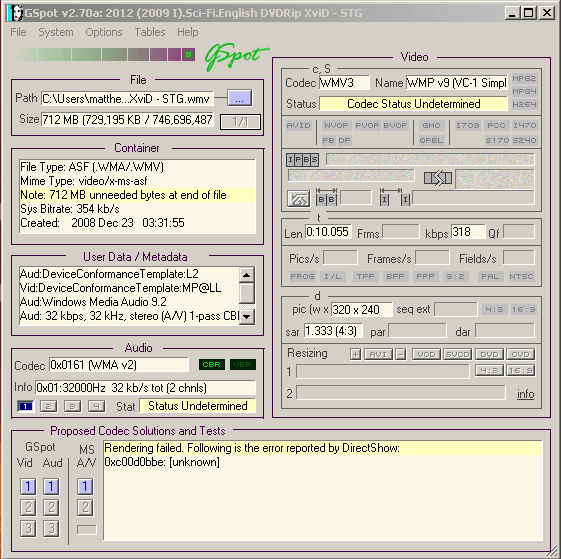Click the PVOP indicator

[367, 125]
